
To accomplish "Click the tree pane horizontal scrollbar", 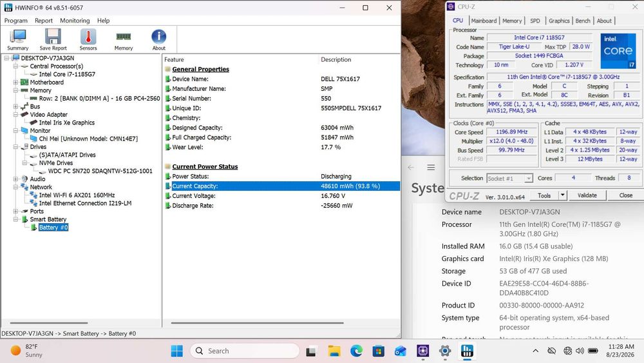I will click(49, 323).
